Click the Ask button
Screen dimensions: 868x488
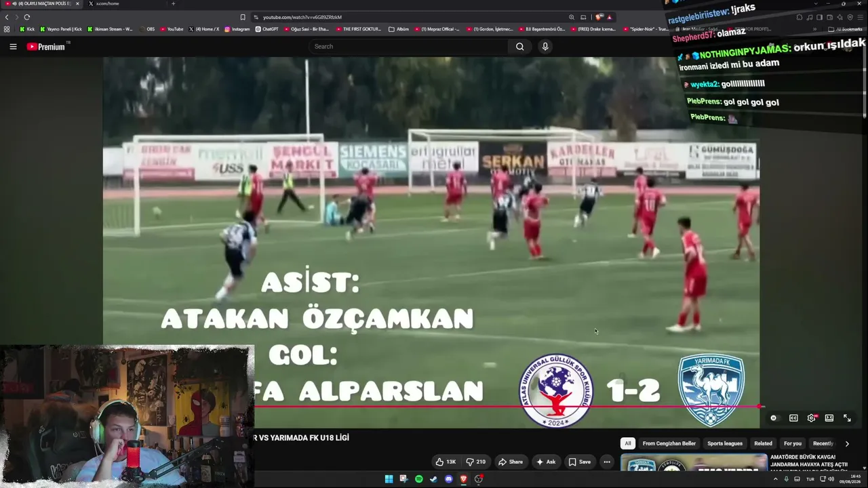[546, 462]
